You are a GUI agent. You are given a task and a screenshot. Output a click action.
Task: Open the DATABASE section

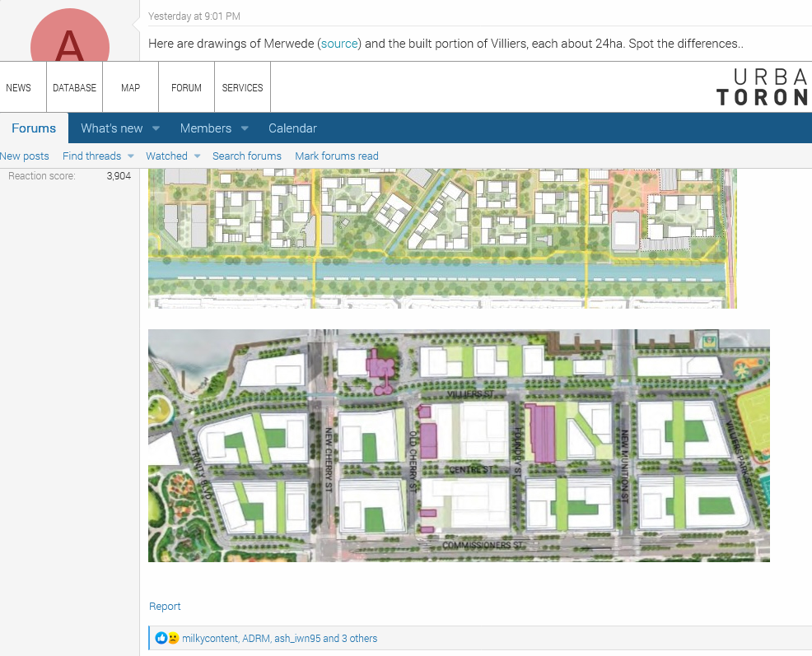point(74,88)
